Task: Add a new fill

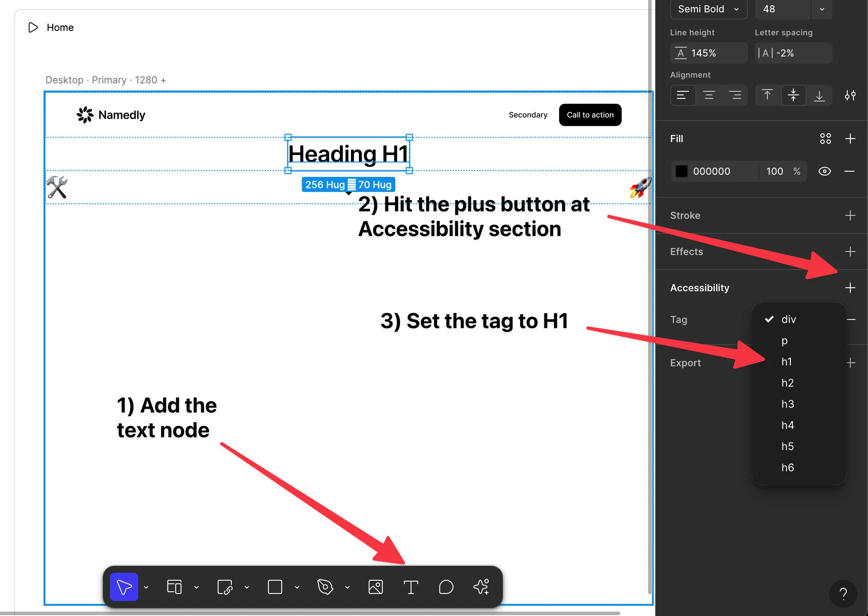Action: [x=850, y=139]
